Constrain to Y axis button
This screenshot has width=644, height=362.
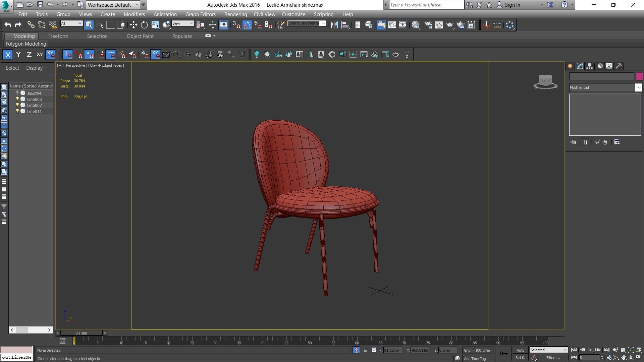tap(18, 54)
